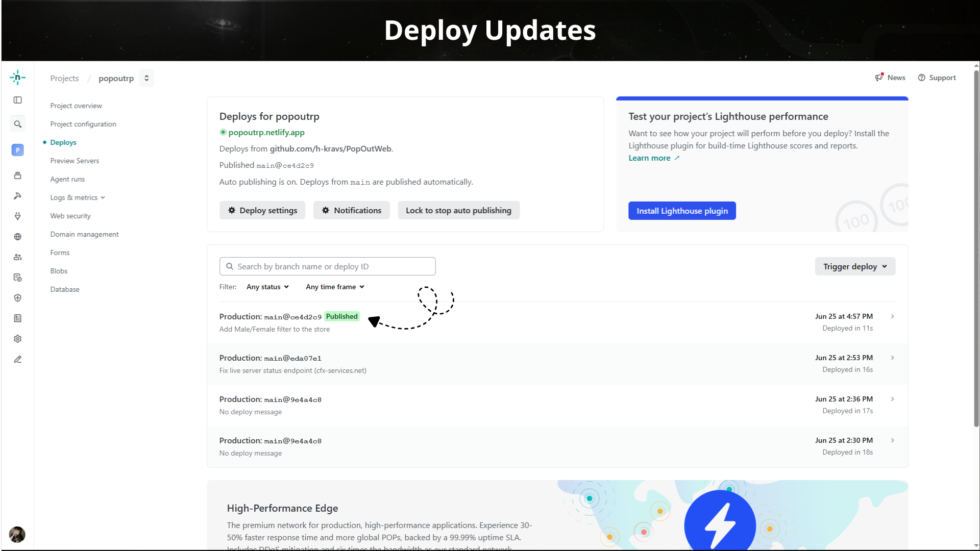Select Deploys in the sidebar
980x551 pixels.
[63, 142]
